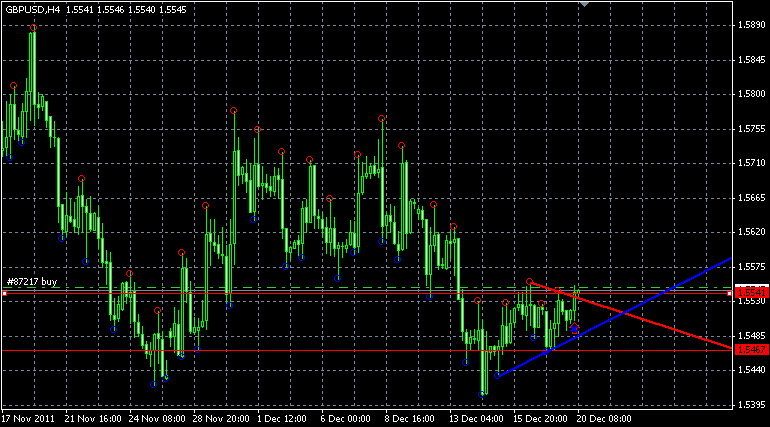Click the "8 Dec 16:00" time label
This screenshot has width=770, height=427.
click(410, 419)
